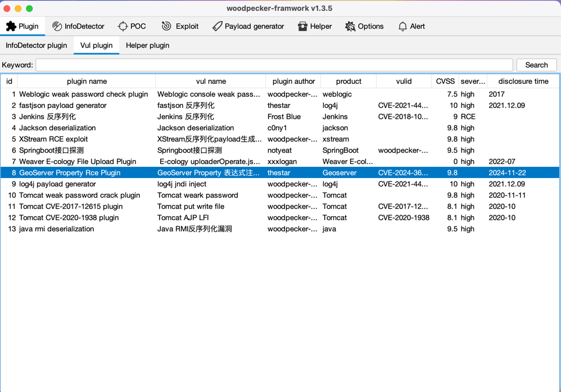This screenshot has width=561, height=392.
Task: Select fastjson payload generator row
Action: click(280, 106)
